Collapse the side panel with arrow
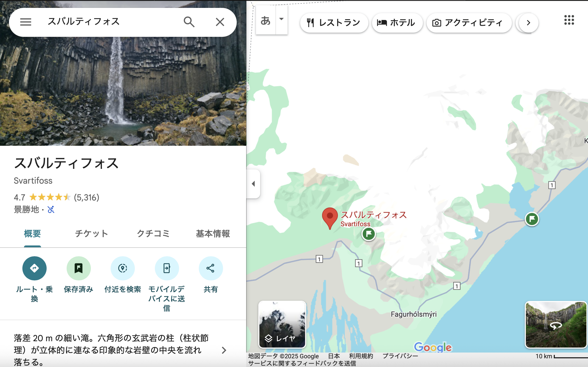The image size is (588, 367). tap(253, 184)
